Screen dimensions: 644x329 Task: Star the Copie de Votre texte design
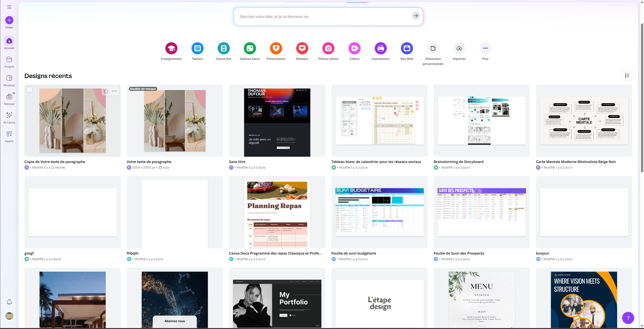pos(106,91)
